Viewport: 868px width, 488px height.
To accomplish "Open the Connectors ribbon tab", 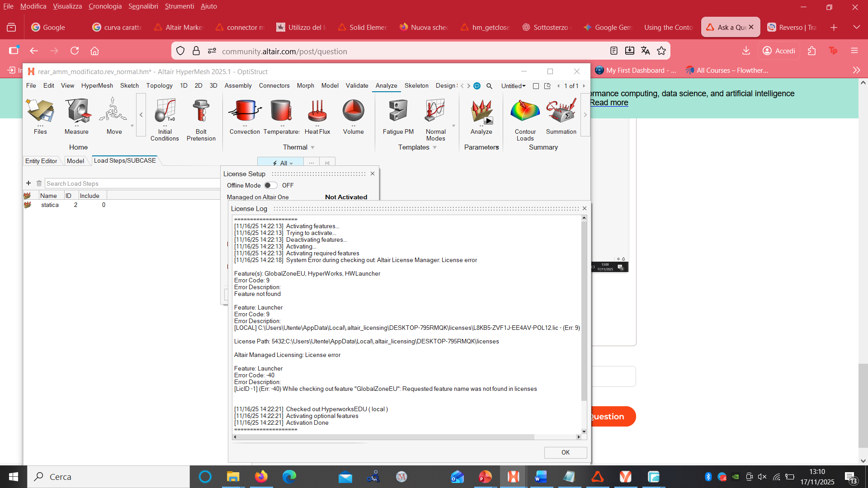I will click(x=274, y=85).
